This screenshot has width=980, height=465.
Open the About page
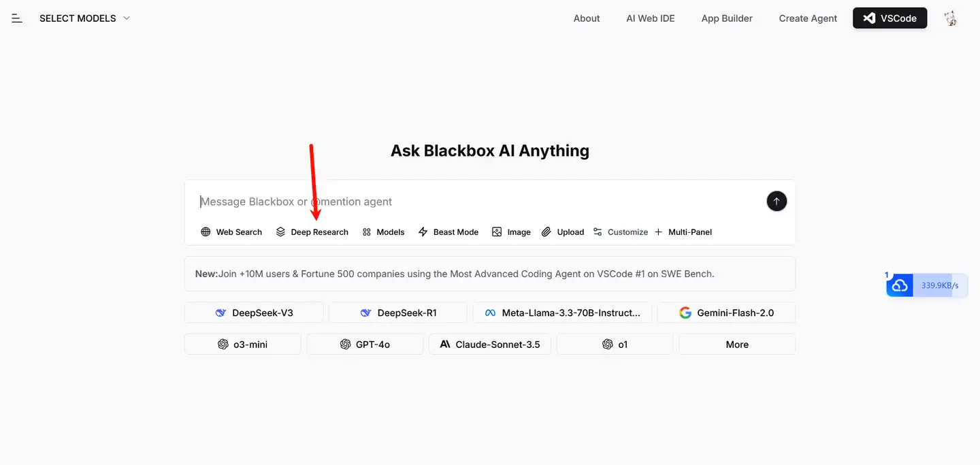(587, 18)
